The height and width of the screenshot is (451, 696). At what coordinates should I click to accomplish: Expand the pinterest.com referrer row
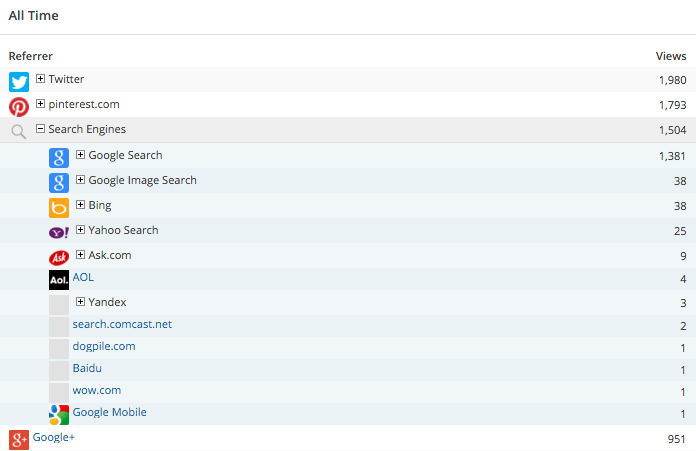click(x=41, y=104)
